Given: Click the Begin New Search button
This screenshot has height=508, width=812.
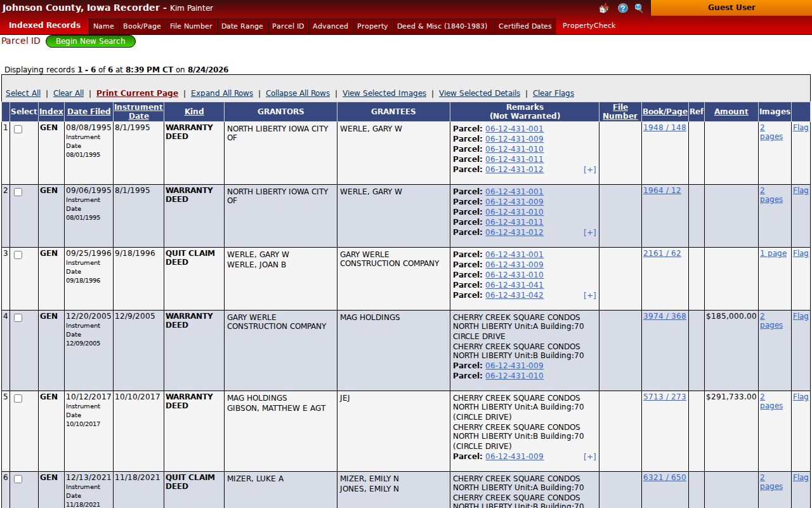Looking at the screenshot, I should pos(91,41).
